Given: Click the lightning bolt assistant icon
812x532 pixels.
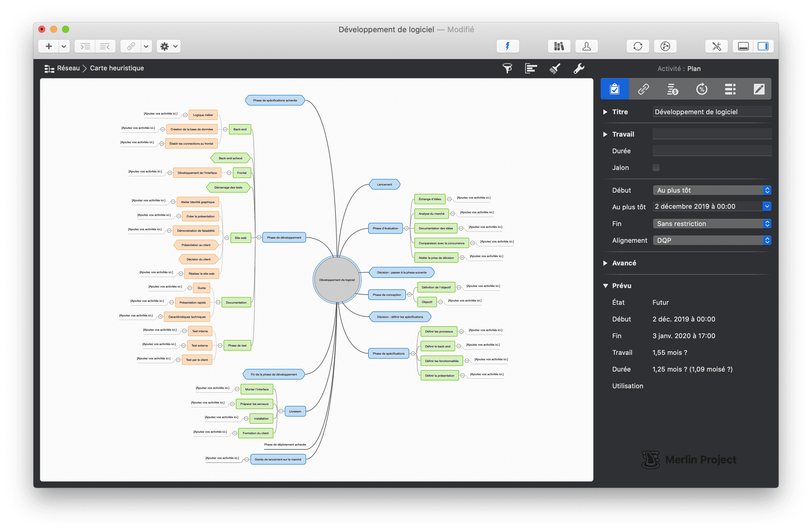Looking at the screenshot, I should [x=508, y=46].
